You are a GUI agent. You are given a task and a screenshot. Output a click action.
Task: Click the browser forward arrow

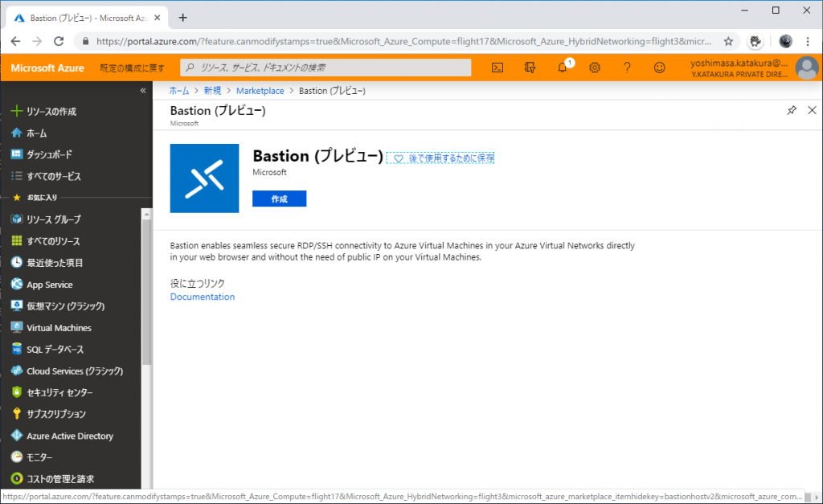point(37,41)
